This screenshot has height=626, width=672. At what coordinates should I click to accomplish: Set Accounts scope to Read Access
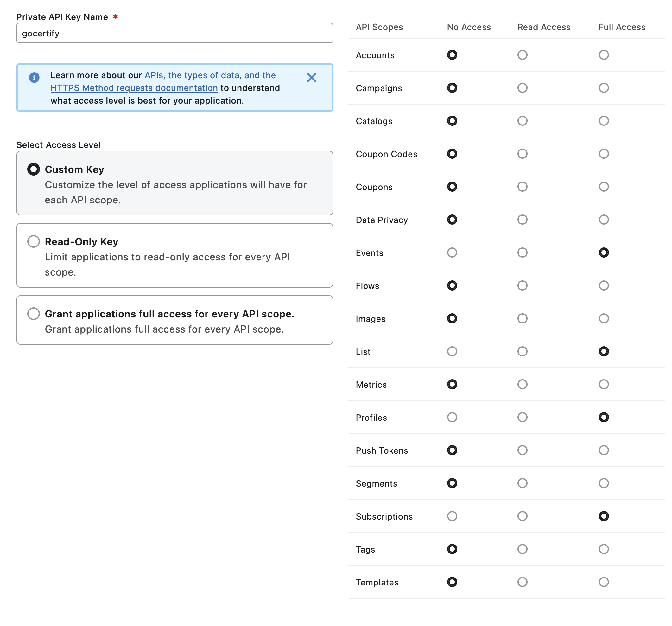tap(522, 55)
